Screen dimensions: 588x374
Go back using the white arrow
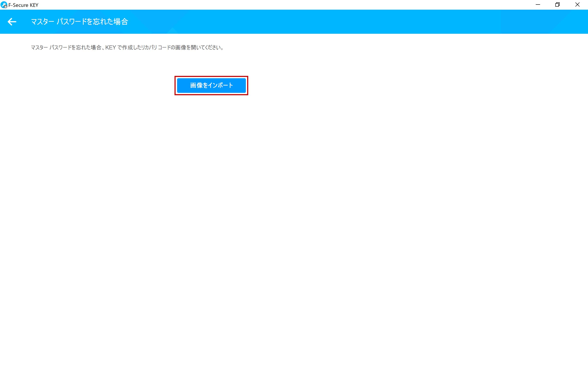tap(12, 22)
